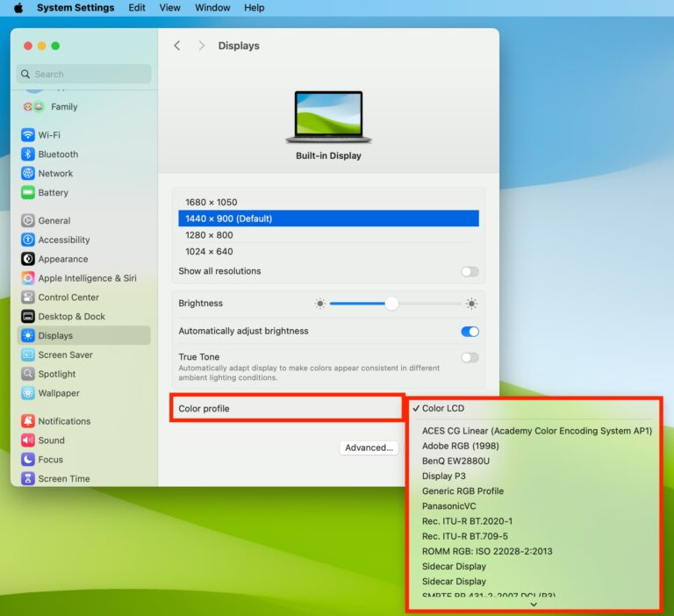Enable the True Tone switch
The width and height of the screenshot is (674, 616).
470,358
